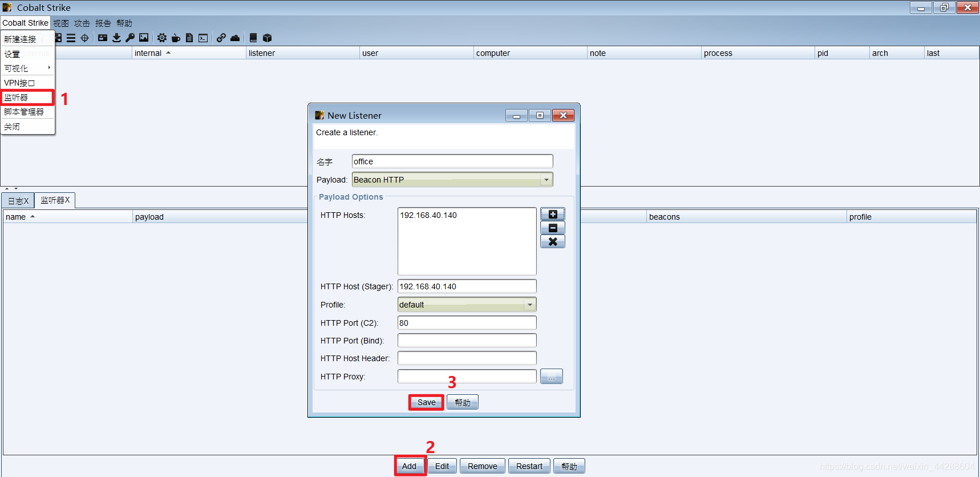
Task: Switch to the 监听器X tab
Action: click(55, 200)
